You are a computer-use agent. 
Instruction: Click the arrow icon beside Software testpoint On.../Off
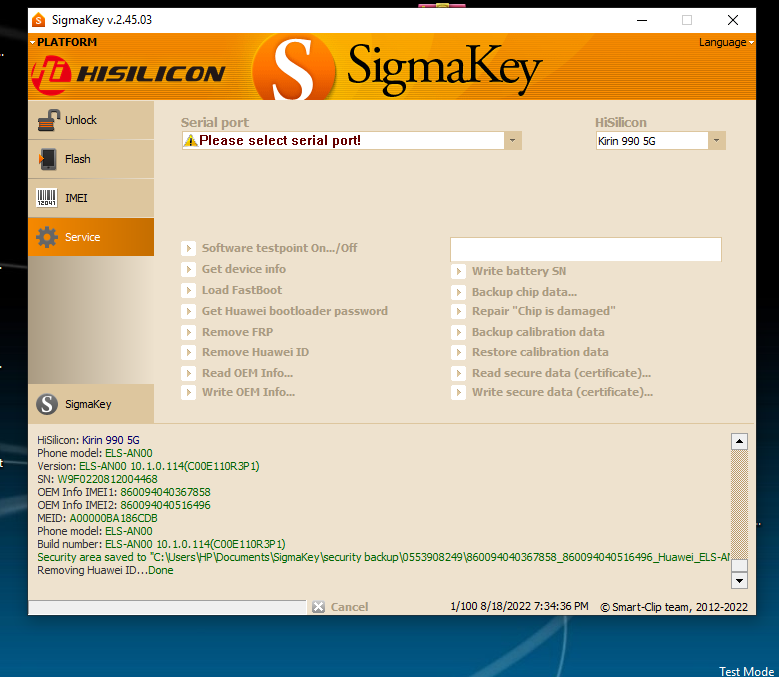tap(188, 248)
